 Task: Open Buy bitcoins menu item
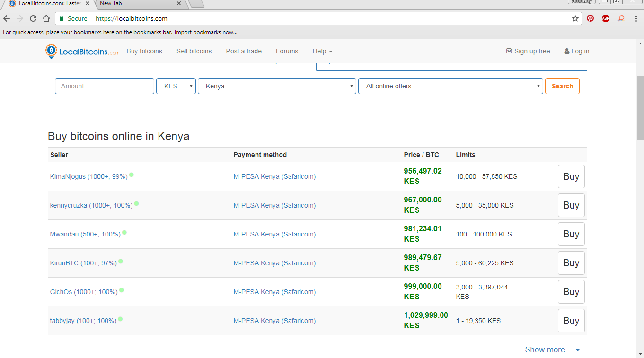[144, 51]
